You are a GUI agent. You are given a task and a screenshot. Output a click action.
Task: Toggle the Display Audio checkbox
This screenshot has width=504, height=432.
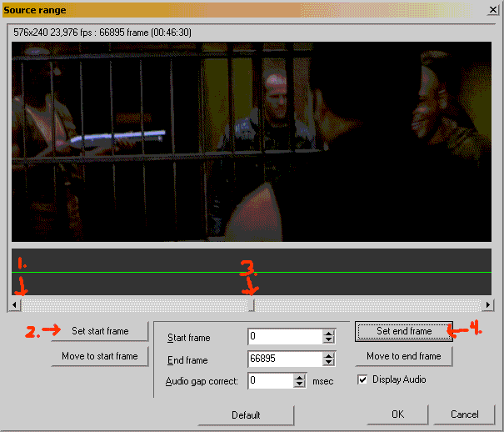pos(362,379)
